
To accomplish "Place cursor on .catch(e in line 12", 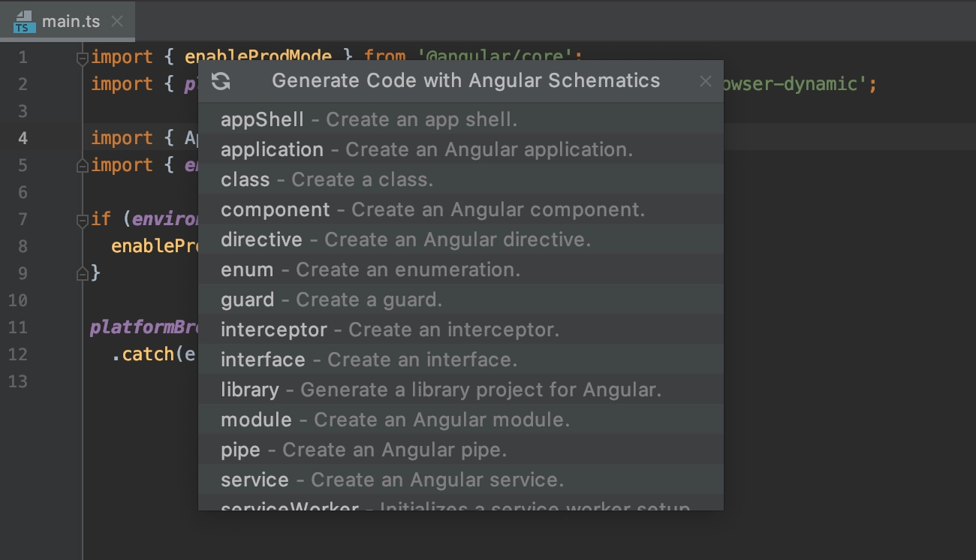I will (x=154, y=354).
